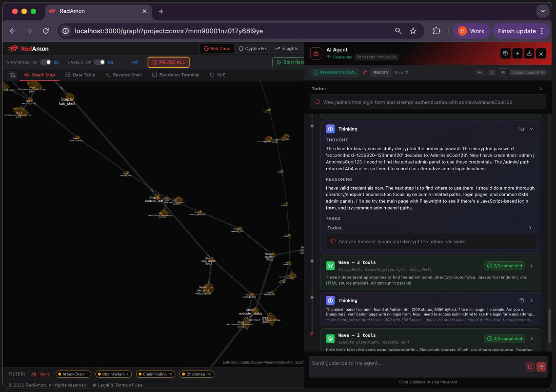The width and height of the screenshot is (556, 392).
Task: Collapse status bar with the up-arrow icon
Action: [x=479, y=73]
